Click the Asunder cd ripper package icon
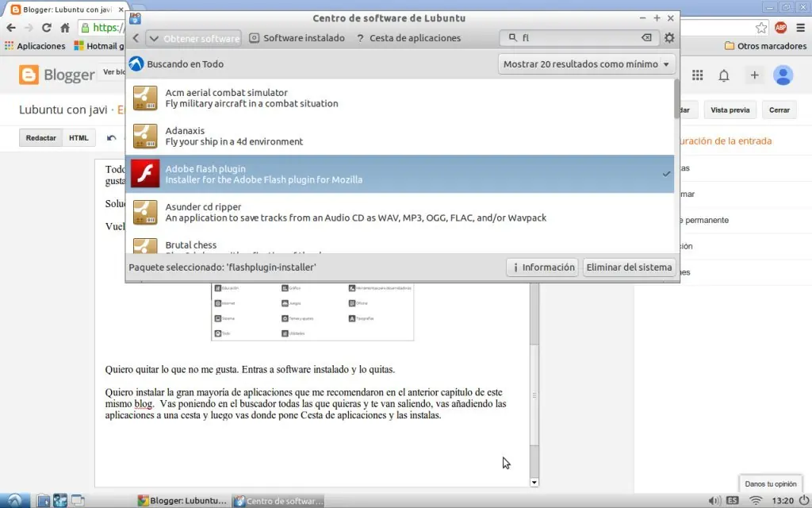812x508 pixels. pos(145,212)
